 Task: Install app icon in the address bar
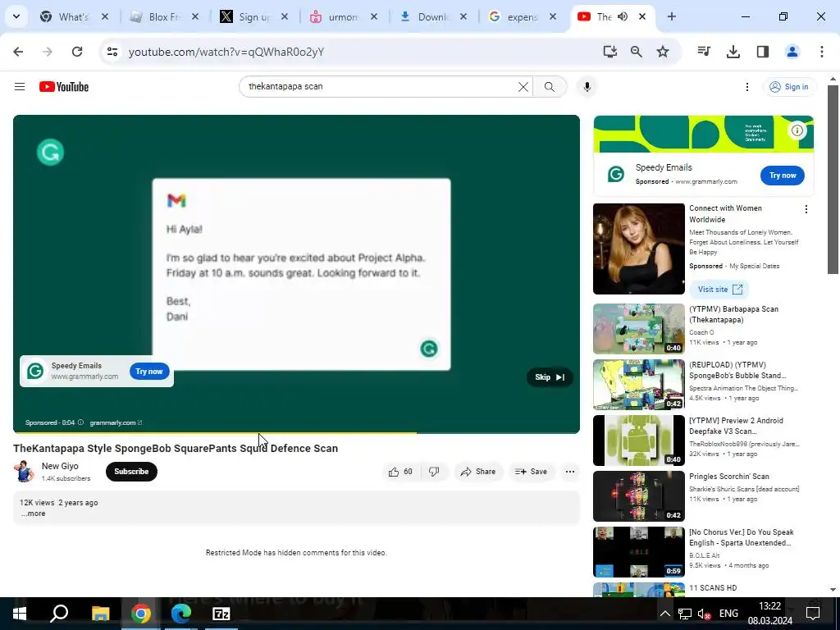pos(609,52)
